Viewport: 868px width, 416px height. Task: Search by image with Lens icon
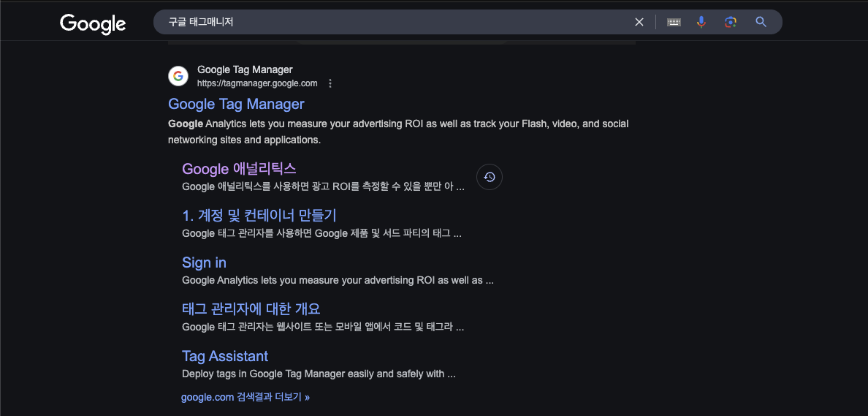tap(731, 22)
